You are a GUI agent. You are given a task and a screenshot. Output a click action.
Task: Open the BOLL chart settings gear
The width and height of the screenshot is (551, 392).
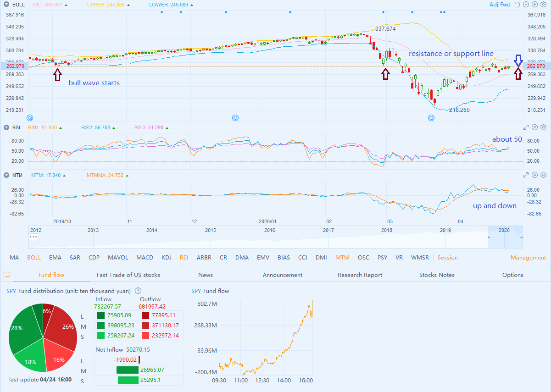pyautogui.click(x=543, y=5)
